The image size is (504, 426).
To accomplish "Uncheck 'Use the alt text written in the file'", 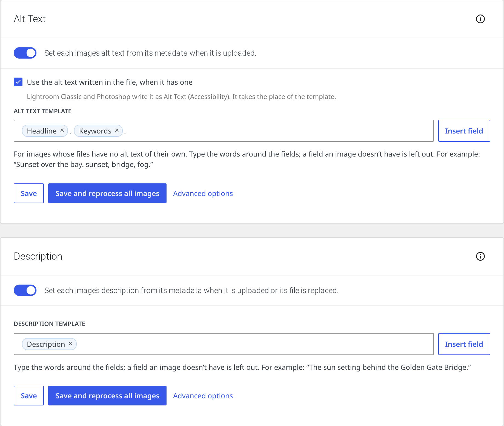I will 18,82.
